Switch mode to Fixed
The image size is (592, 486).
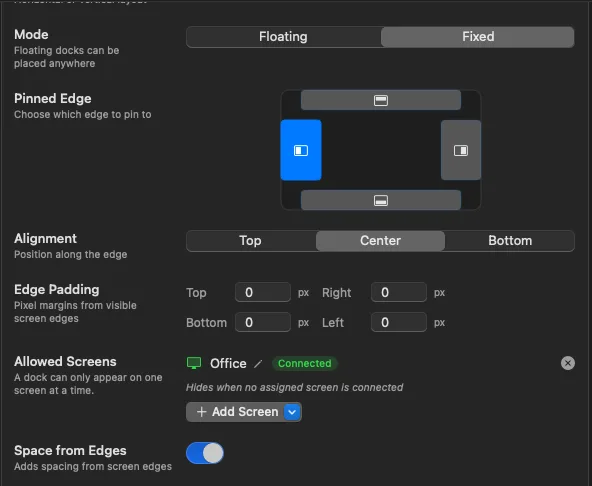pos(478,37)
